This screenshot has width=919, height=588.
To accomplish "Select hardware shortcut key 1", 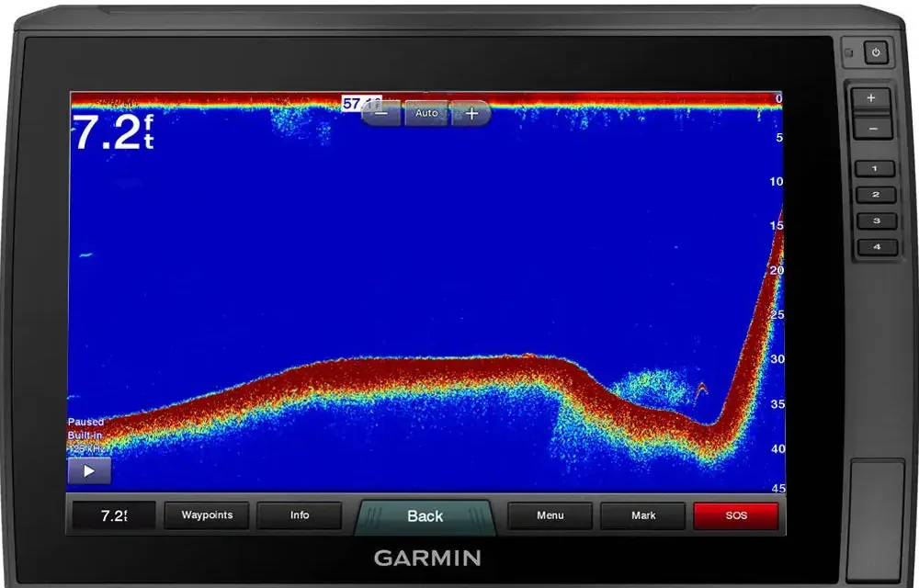I will [875, 169].
